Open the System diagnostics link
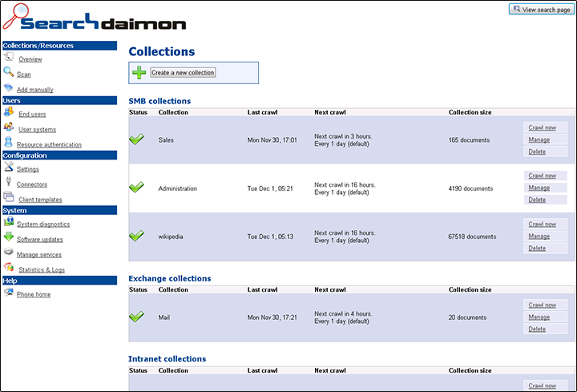This screenshot has height=392, width=577. point(43,224)
